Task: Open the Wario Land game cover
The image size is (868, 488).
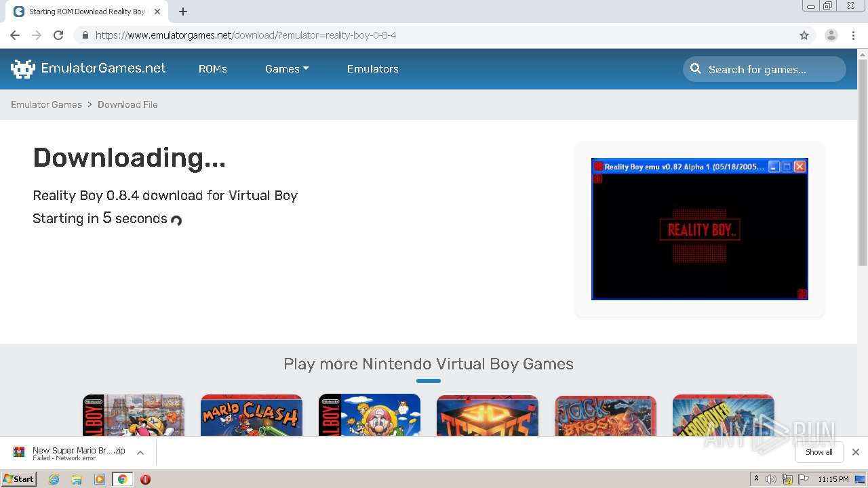Action: coord(134,415)
